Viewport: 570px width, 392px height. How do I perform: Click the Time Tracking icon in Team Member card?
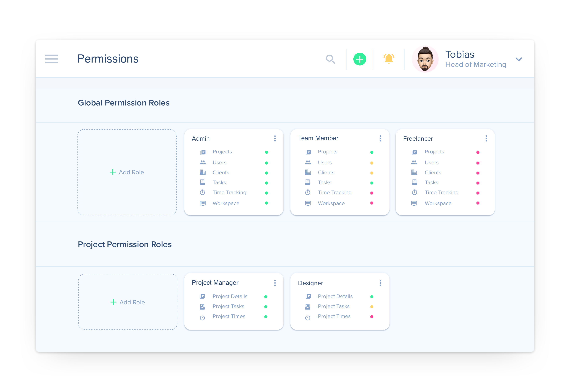[308, 192]
